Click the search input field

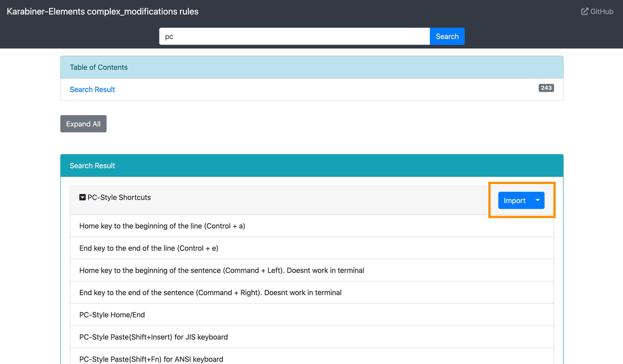click(x=294, y=36)
